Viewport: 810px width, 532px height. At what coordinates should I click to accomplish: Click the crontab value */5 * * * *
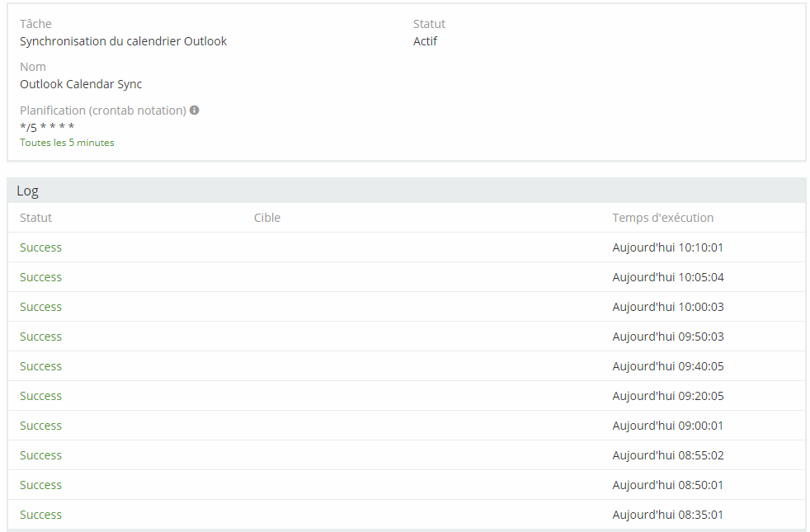tap(47, 127)
